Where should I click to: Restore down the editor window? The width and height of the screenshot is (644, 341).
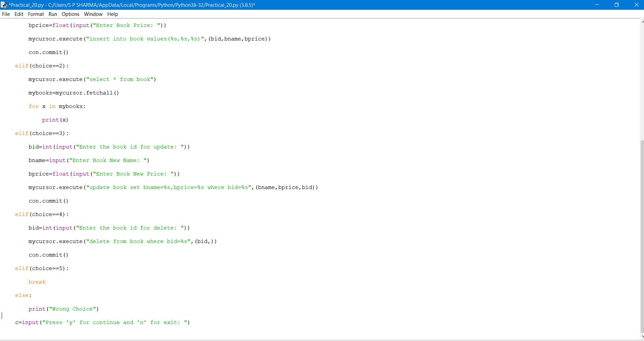[x=617, y=5]
